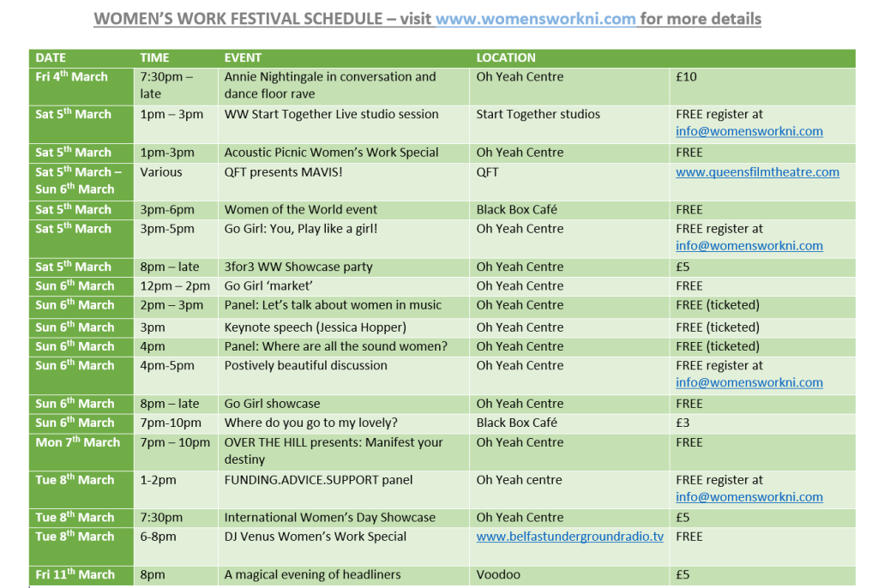This screenshot has height=588, width=878.
Task: Click the Various time cell
Action: 176,182
